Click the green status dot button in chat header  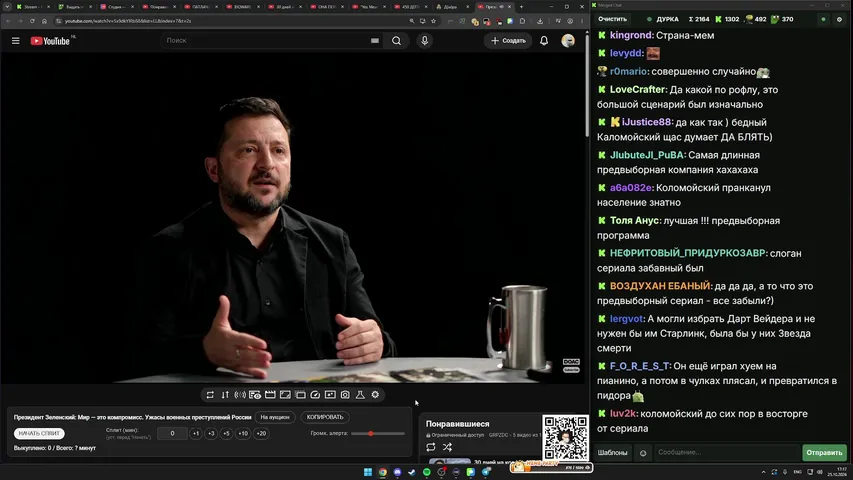coord(823,19)
